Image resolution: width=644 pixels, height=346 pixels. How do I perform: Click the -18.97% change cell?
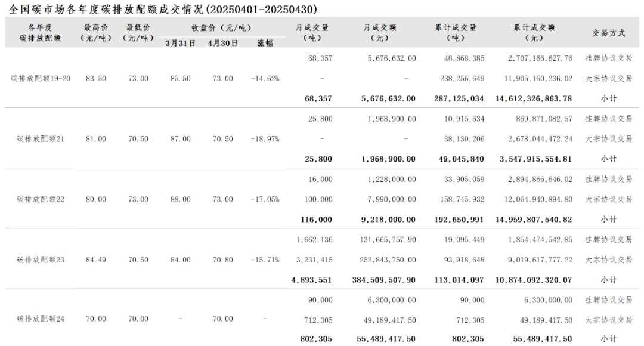[x=265, y=139]
